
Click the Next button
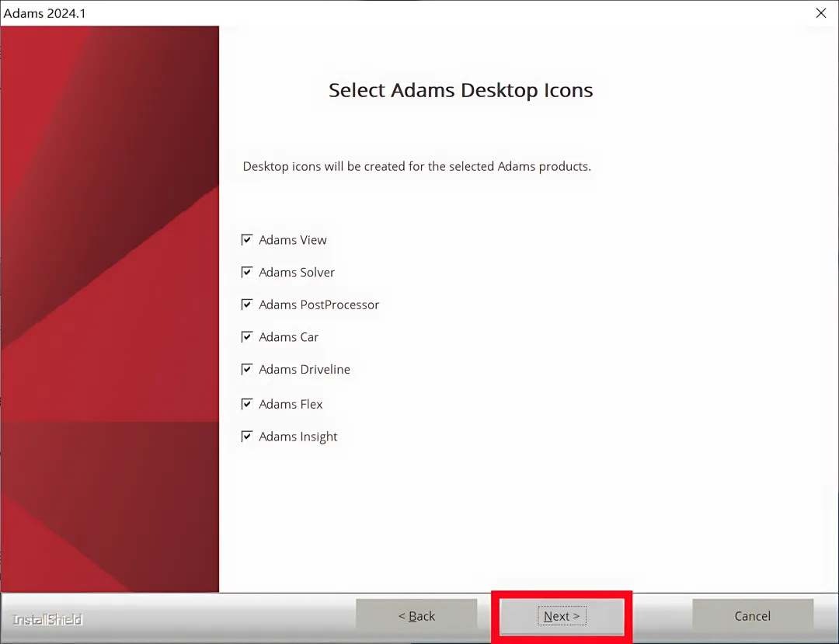point(562,616)
